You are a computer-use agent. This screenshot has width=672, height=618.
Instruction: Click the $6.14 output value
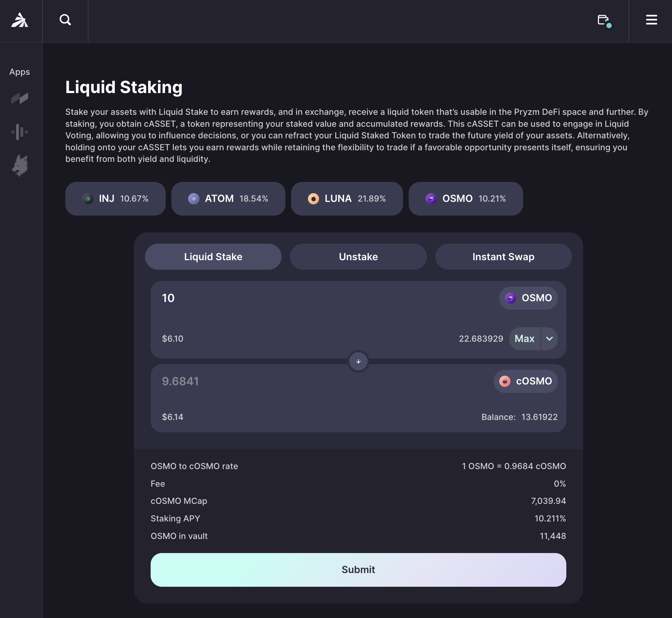pos(173,417)
